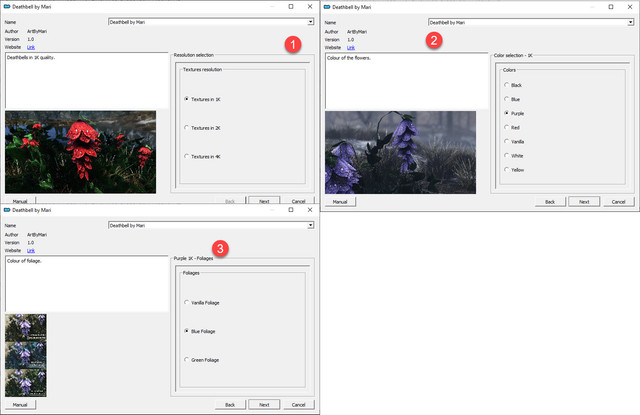The width and height of the screenshot is (640, 415).
Task: Click app icon in color selection window title bar
Action: [327, 7]
